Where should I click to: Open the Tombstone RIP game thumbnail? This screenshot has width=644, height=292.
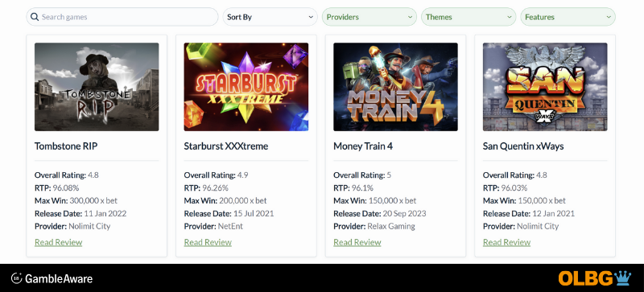tap(97, 87)
